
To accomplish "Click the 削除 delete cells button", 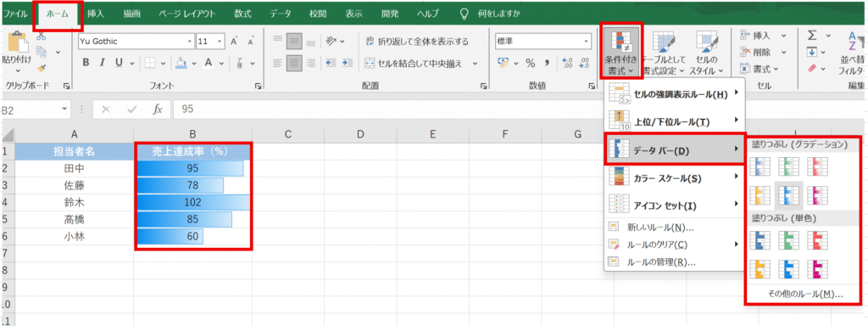I will point(763,52).
